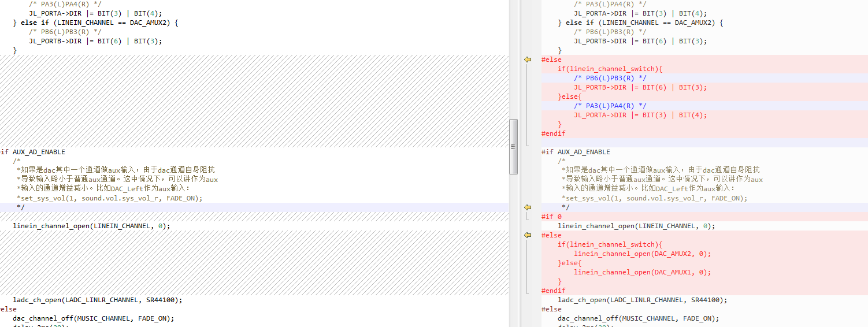Click the merge arrow beside #else above DAC_AMUX2 call
The width and height of the screenshot is (868, 327).
coord(527,235)
